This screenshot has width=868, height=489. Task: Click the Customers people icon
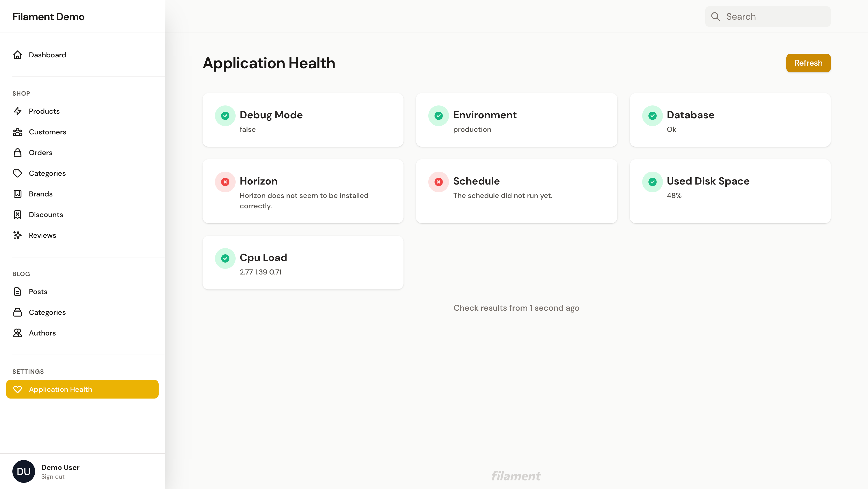coord(18,132)
